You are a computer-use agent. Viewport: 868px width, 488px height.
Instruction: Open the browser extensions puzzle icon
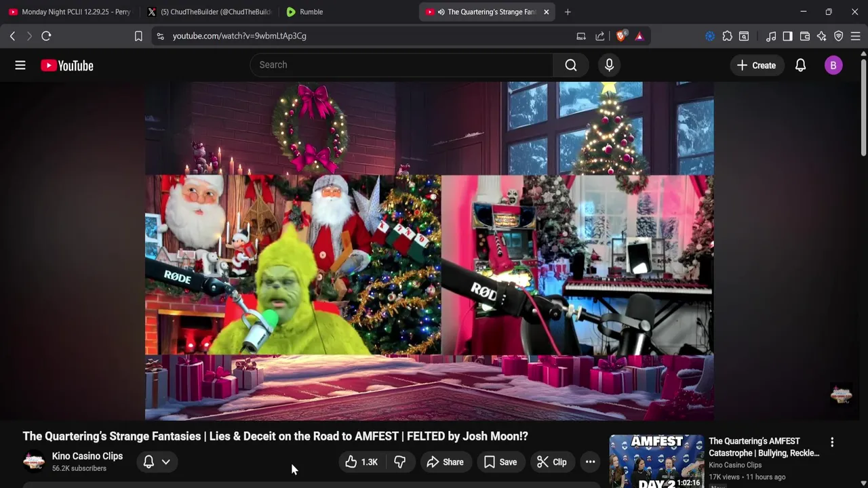(728, 36)
